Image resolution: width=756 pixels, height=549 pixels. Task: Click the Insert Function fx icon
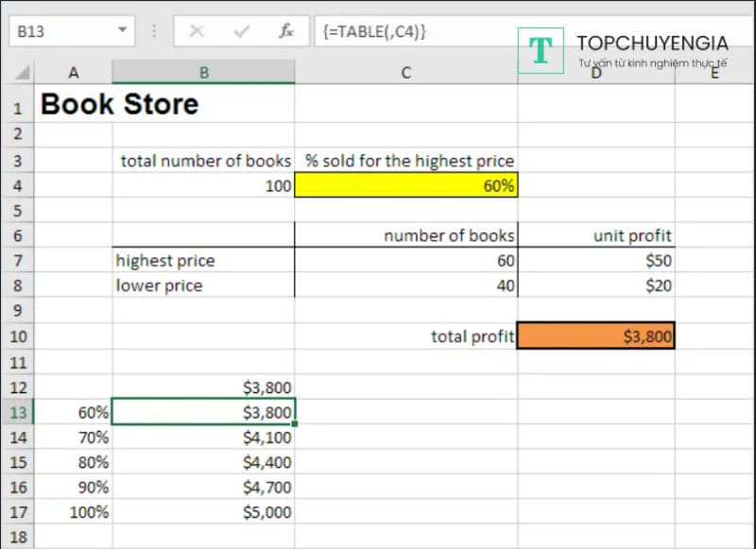pyautogui.click(x=285, y=31)
